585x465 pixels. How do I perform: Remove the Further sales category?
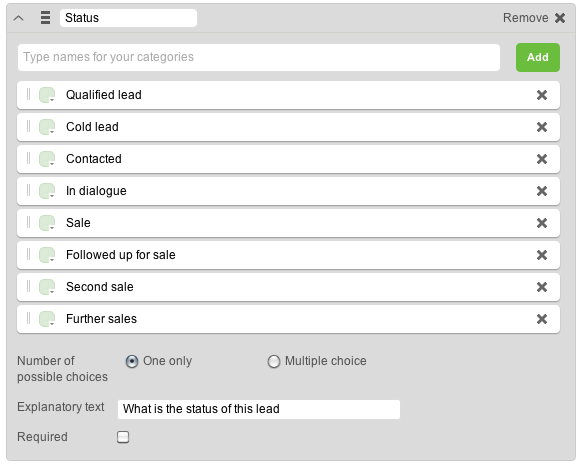[542, 319]
